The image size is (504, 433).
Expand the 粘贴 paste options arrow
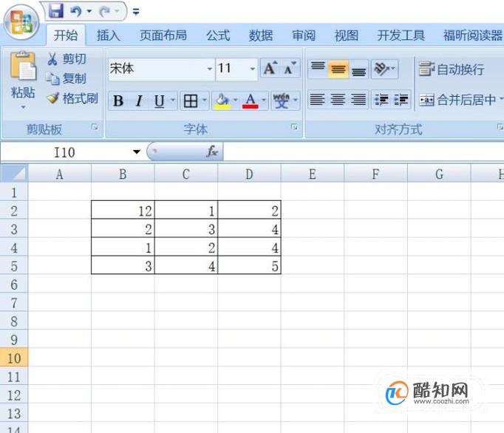pos(23,107)
